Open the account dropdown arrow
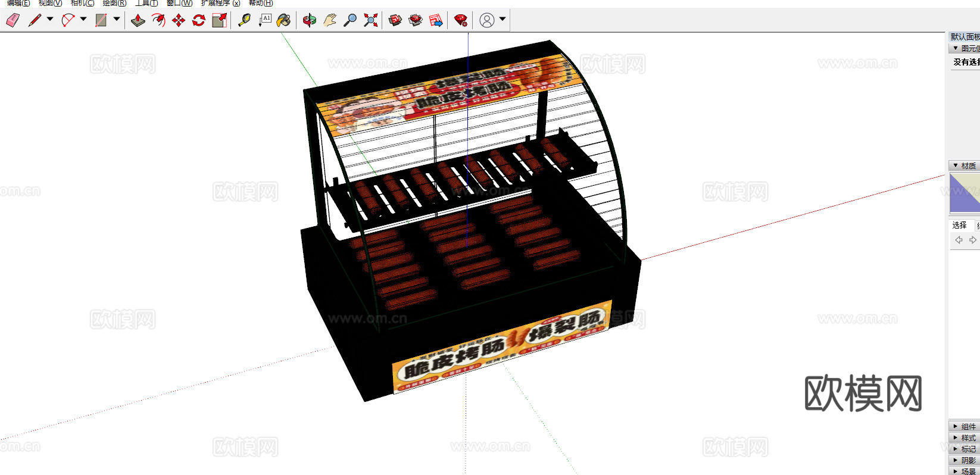Screen dimensions: 980x475 tap(503, 19)
